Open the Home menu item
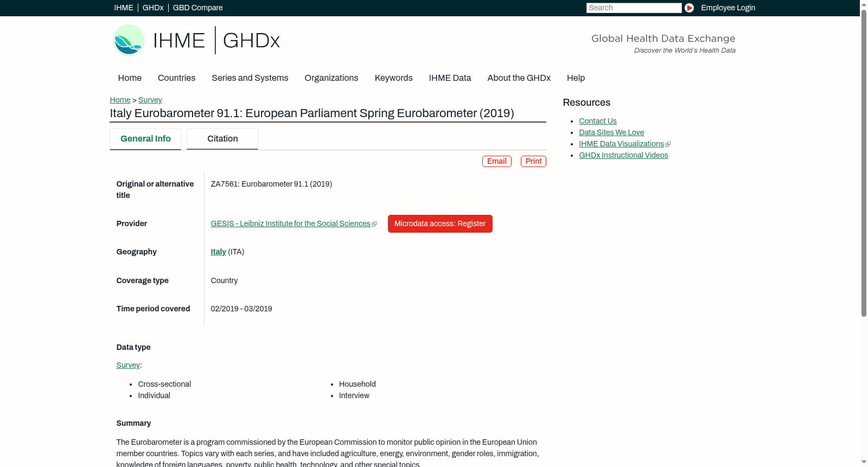The width and height of the screenshot is (868, 467). [130, 78]
